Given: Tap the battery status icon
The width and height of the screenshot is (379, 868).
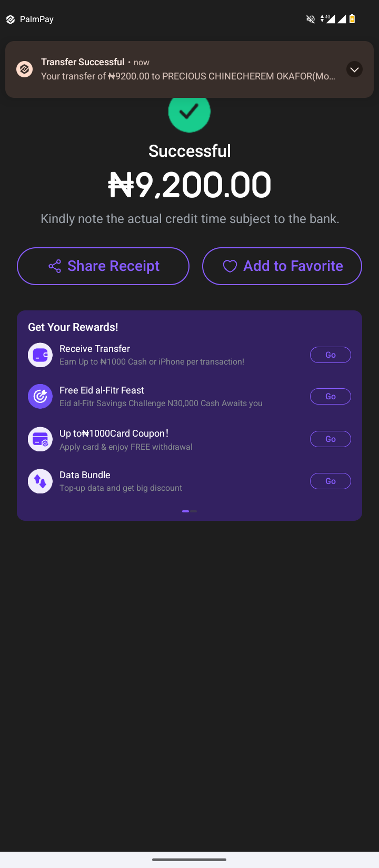Looking at the screenshot, I should [352, 19].
